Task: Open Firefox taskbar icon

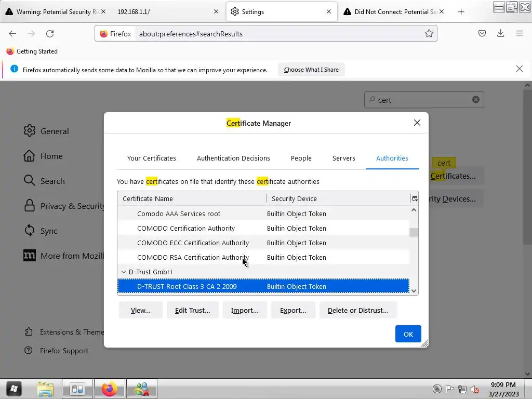Action: tap(109, 389)
